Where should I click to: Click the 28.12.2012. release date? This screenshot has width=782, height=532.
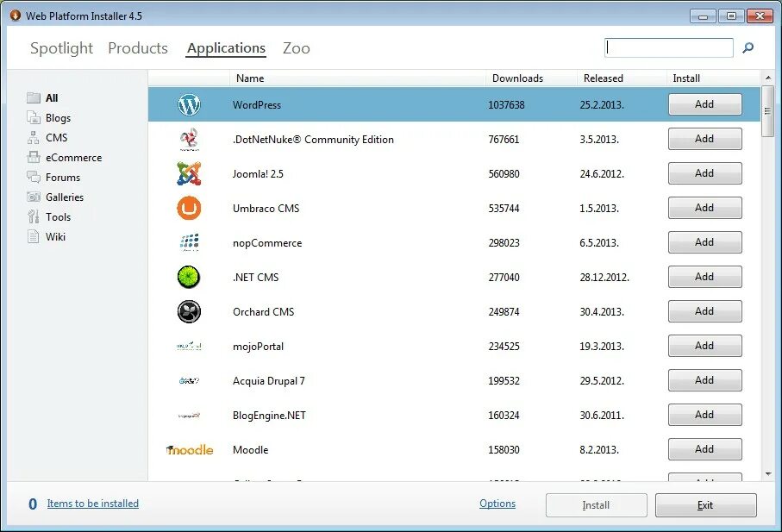604,278
